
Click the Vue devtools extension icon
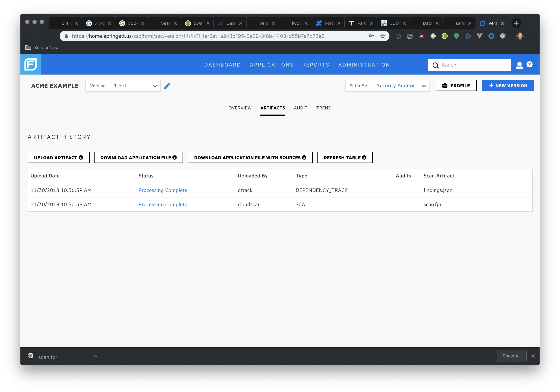[480, 36]
